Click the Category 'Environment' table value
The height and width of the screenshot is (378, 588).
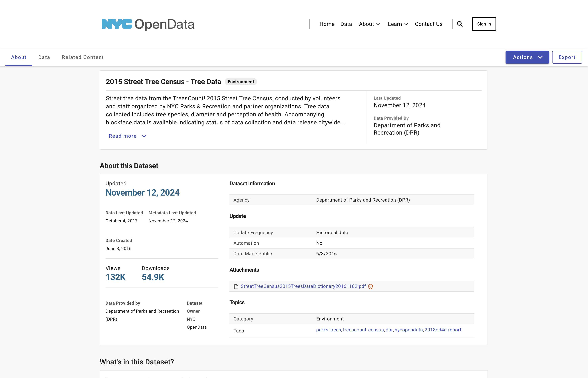pyautogui.click(x=330, y=319)
